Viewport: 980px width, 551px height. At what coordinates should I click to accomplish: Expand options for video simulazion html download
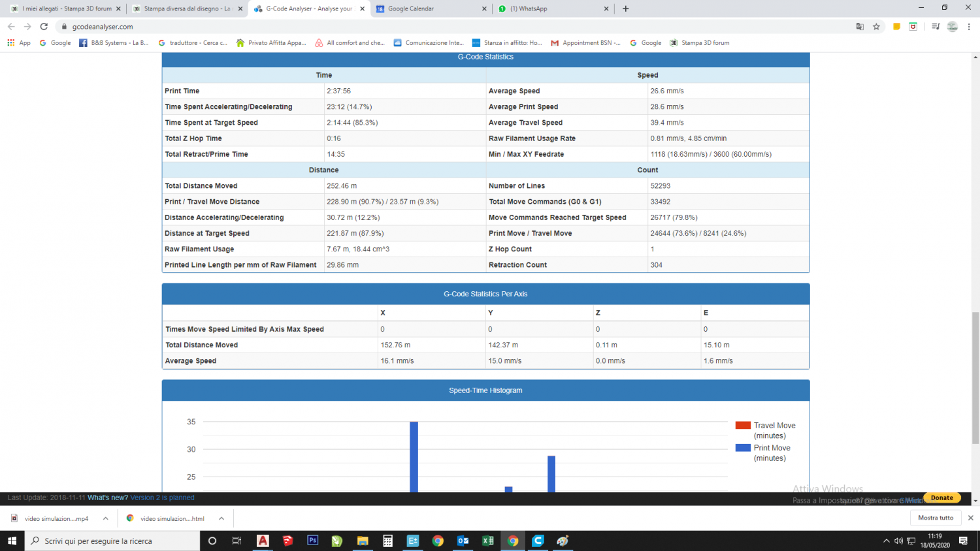coord(221,518)
